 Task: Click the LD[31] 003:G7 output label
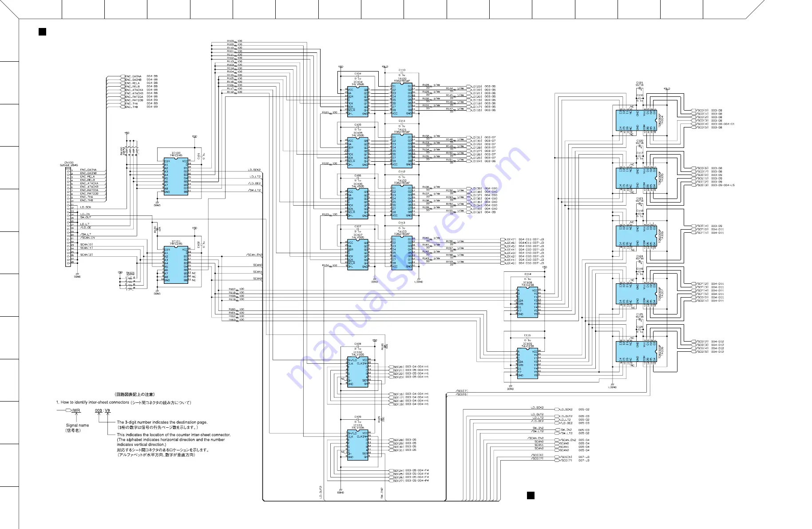tap(481, 138)
